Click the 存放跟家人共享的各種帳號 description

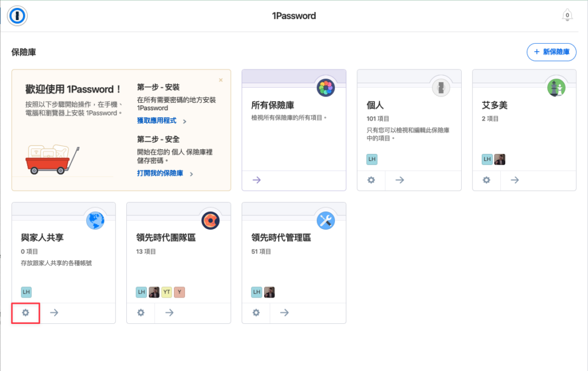[x=56, y=263]
